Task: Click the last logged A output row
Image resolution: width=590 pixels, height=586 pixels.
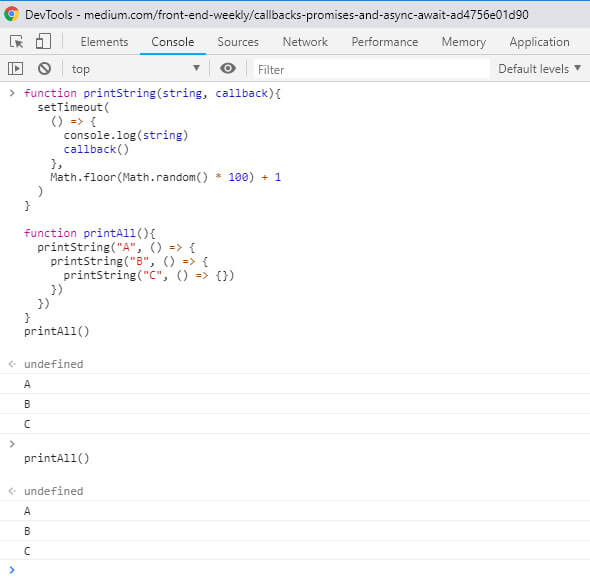Action: (295, 511)
